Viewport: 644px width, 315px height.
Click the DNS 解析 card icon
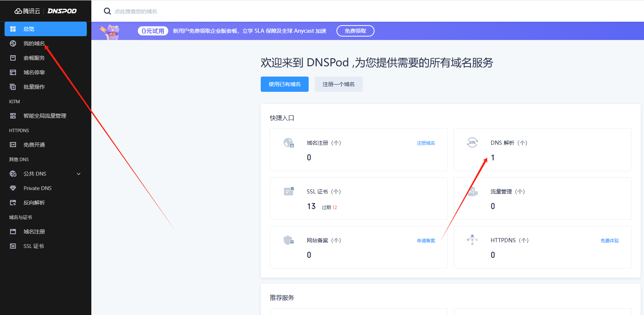click(472, 142)
